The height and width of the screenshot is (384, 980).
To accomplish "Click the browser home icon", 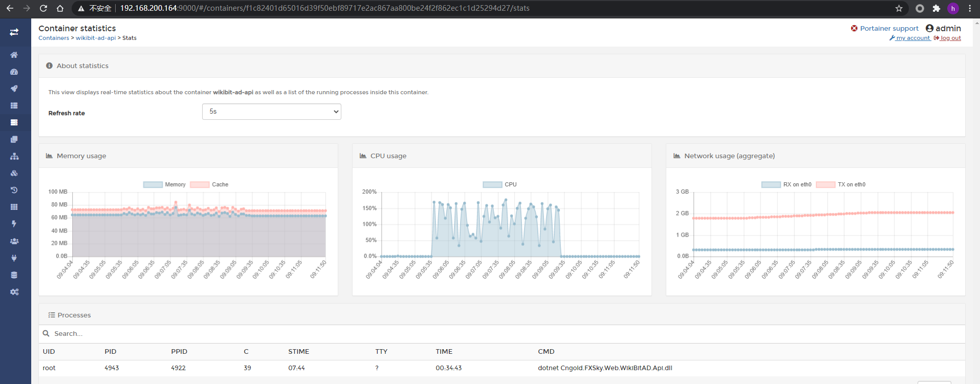I will [x=60, y=8].
